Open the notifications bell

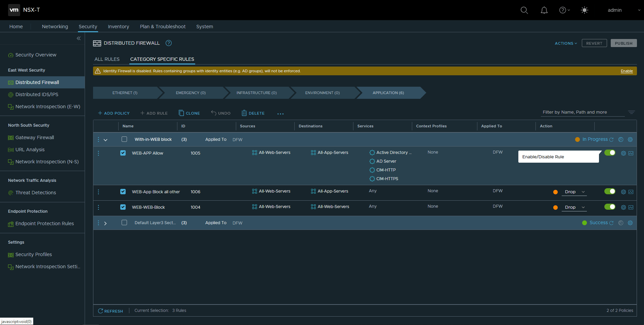click(544, 10)
